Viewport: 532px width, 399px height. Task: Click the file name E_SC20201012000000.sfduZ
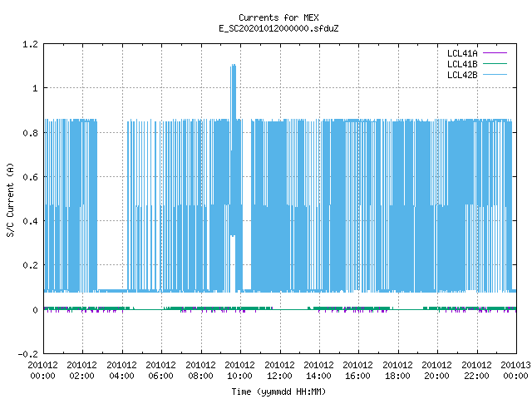278,28
